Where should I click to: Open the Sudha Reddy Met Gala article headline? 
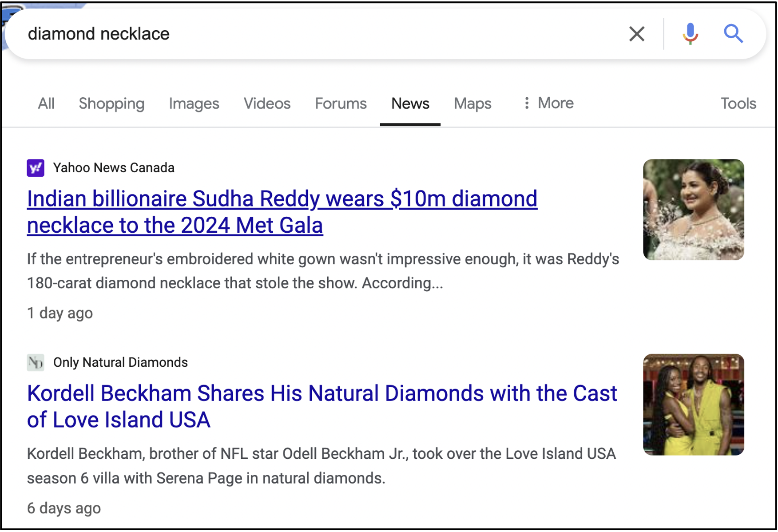point(282,212)
